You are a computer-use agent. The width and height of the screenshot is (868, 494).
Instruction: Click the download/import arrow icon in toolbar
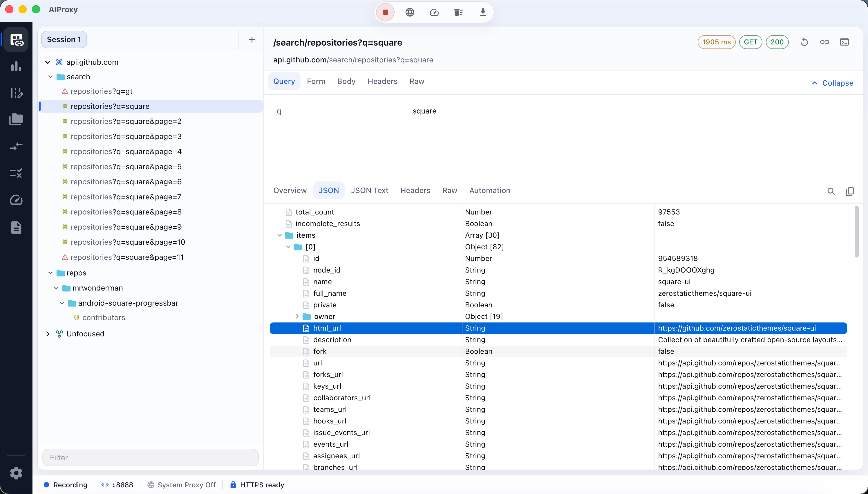coord(483,12)
